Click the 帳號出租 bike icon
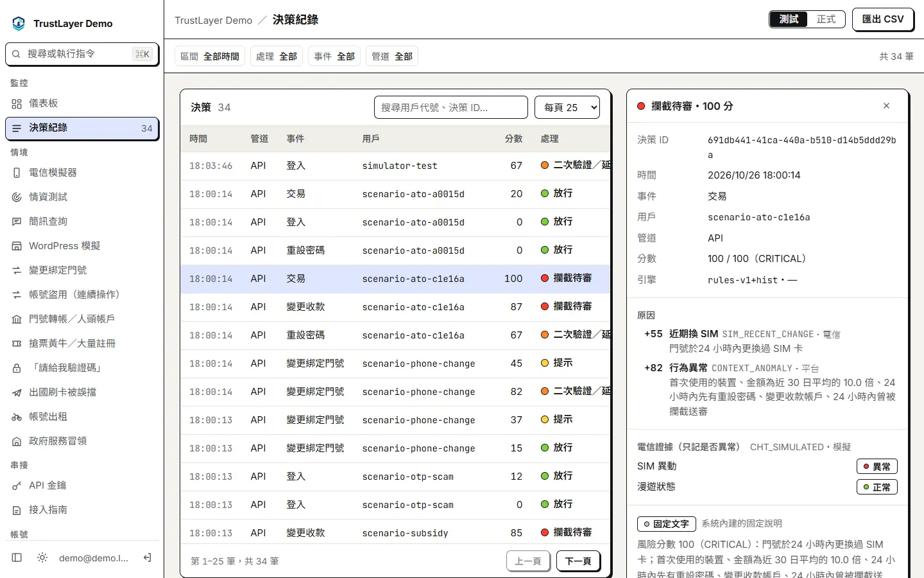This screenshot has width=924, height=578. point(17,417)
